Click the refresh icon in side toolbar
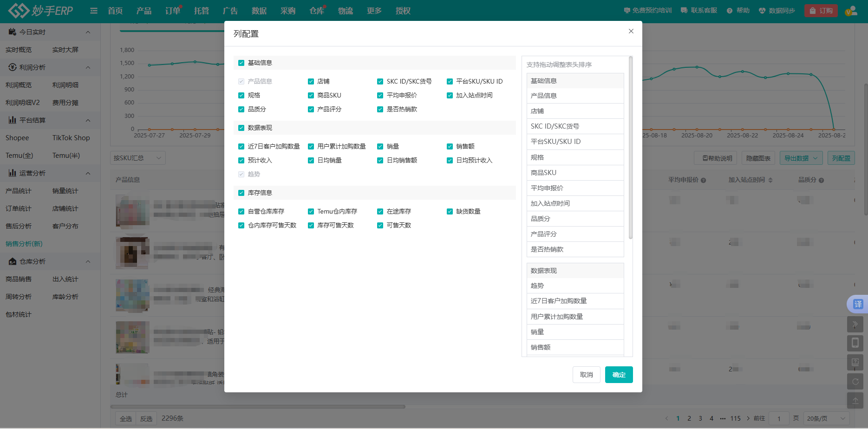 [855, 382]
